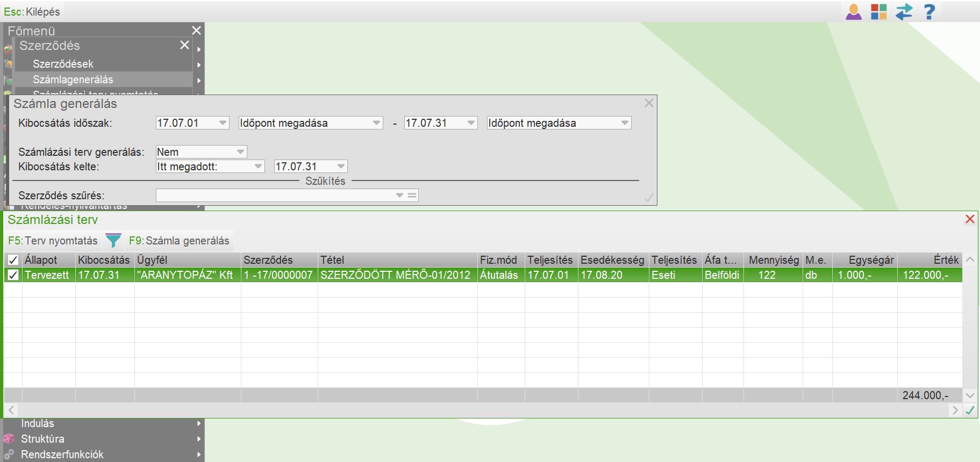Select the Eseti fulfillment cell
Viewport: 980px width, 462px height.
click(675, 275)
